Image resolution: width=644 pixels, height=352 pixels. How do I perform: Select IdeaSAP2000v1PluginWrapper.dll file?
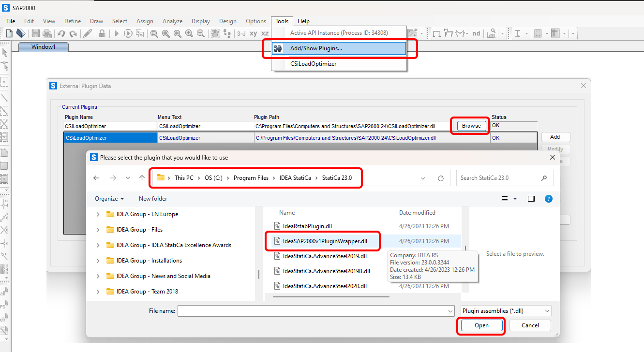coord(324,241)
